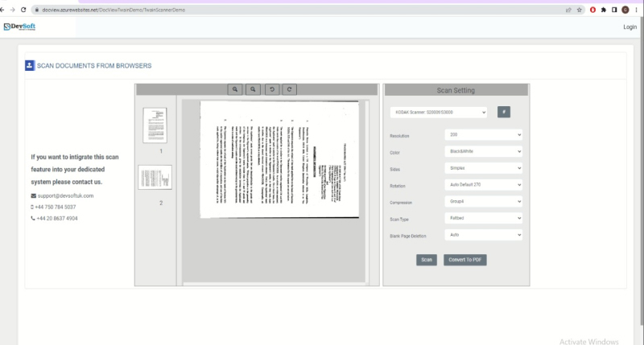Click the Login link

pos(630,27)
